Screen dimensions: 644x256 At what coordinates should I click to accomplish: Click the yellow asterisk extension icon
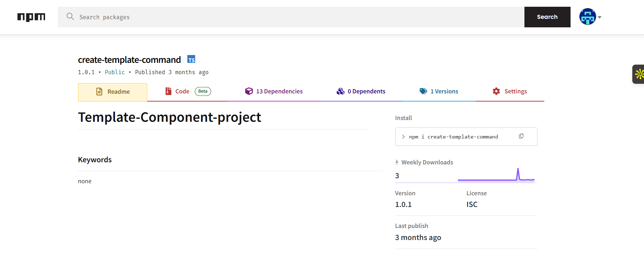click(x=639, y=74)
